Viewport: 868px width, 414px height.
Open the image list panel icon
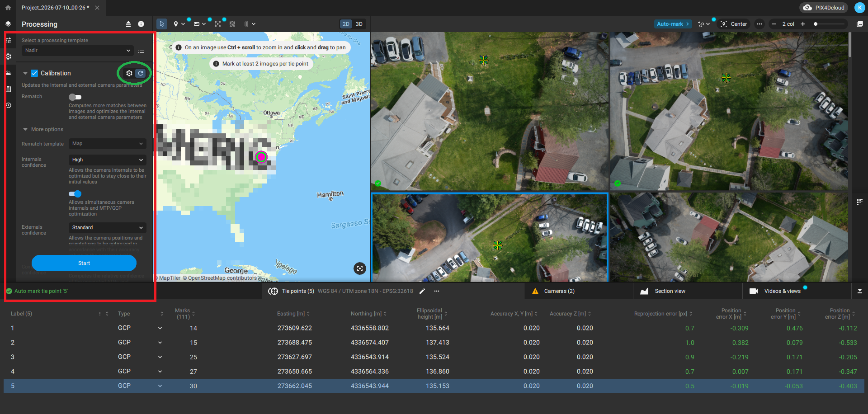coord(860,202)
